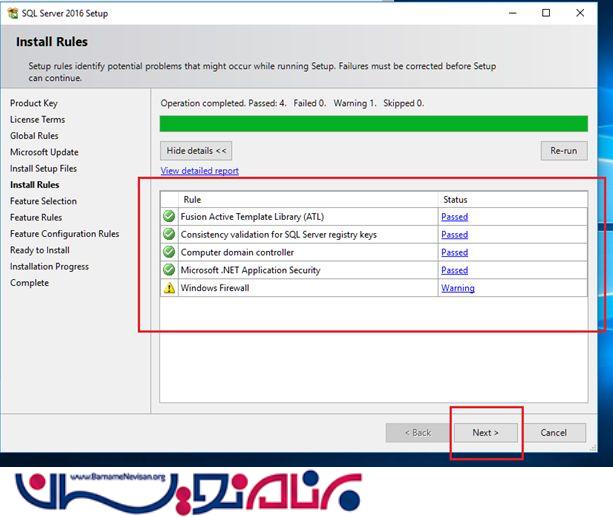Cancel the SQL Server setup
The width and height of the screenshot is (613, 517).
click(553, 433)
